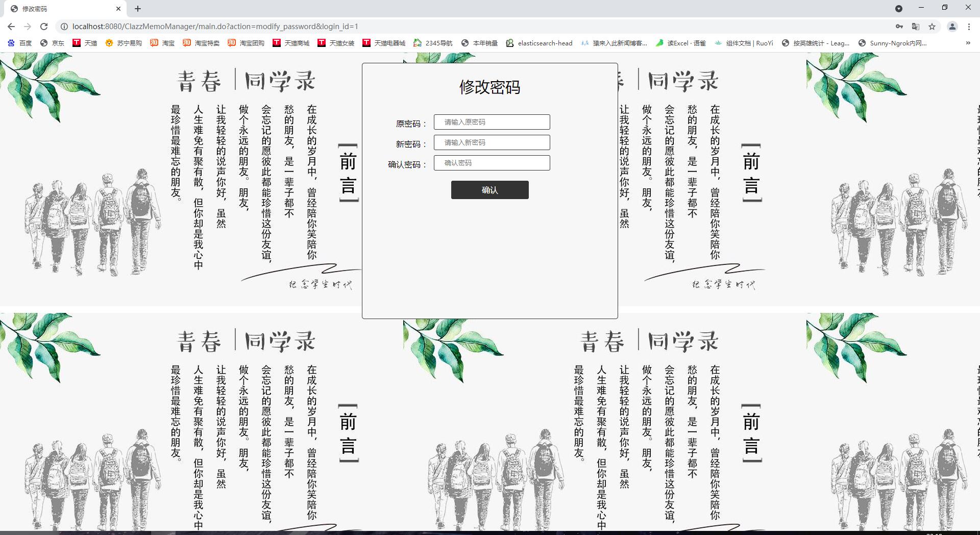The height and width of the screenshot is (535, 980).
Task: Select the 修改密码 browser tab
Action: pyautogui.click(x=61, y=9)
